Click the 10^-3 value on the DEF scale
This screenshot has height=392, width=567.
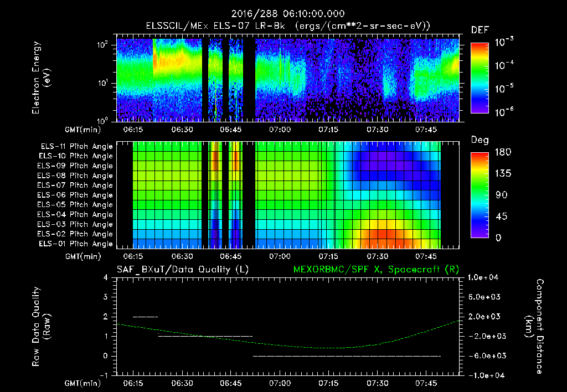504,42
